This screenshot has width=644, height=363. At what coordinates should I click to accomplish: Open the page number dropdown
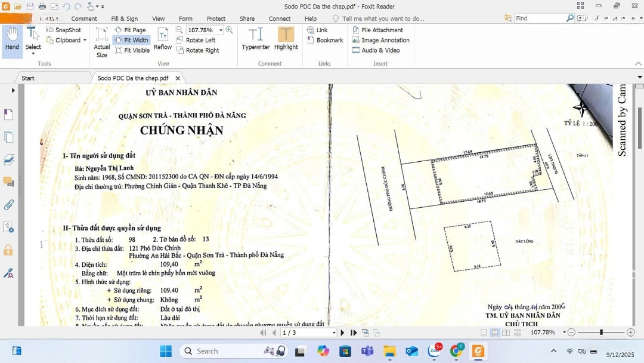click(x=333, y=333)
